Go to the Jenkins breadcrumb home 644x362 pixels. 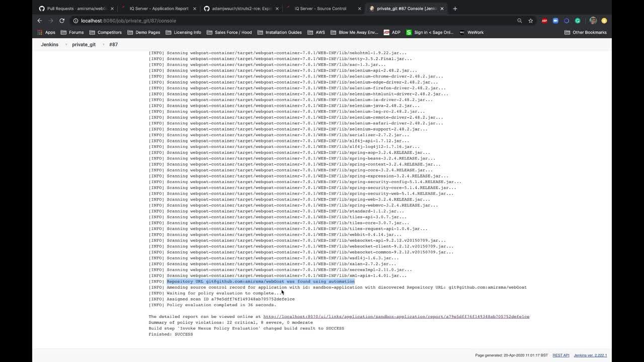point(49,44)
